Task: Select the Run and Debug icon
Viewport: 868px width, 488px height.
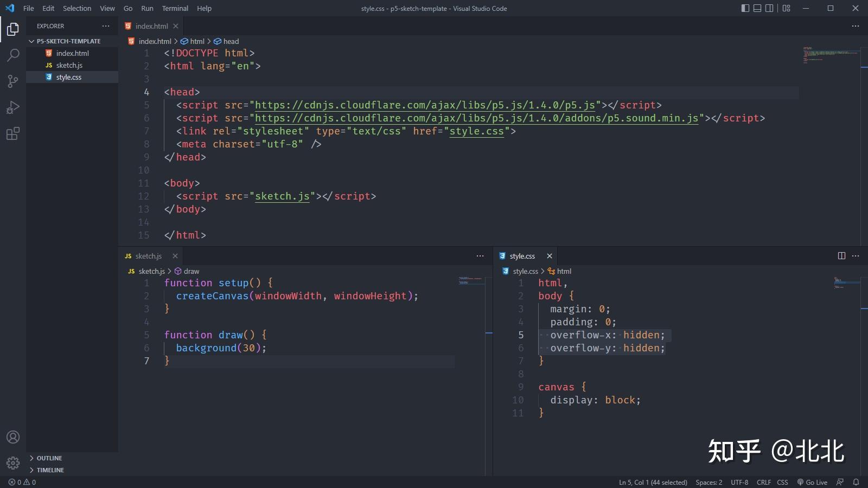Action: (12, 107)
